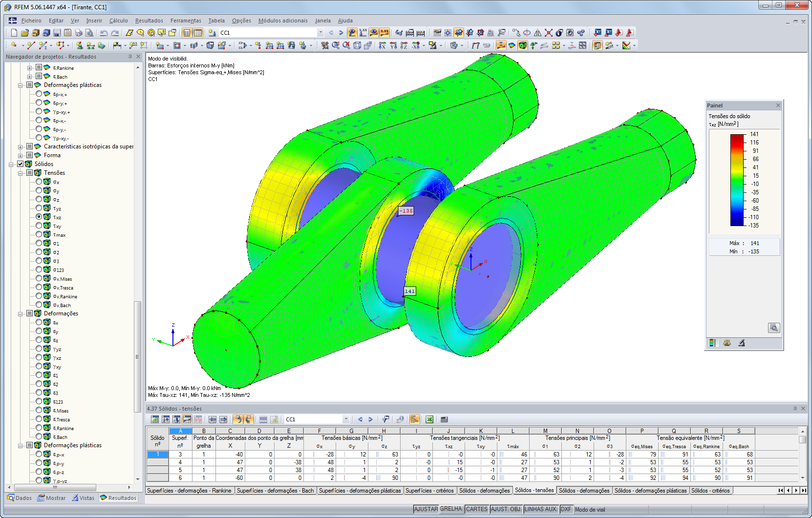This screenshot has height=518, width=812.
Task: Select the τmax solid stress option
Action: click(39, 234)
